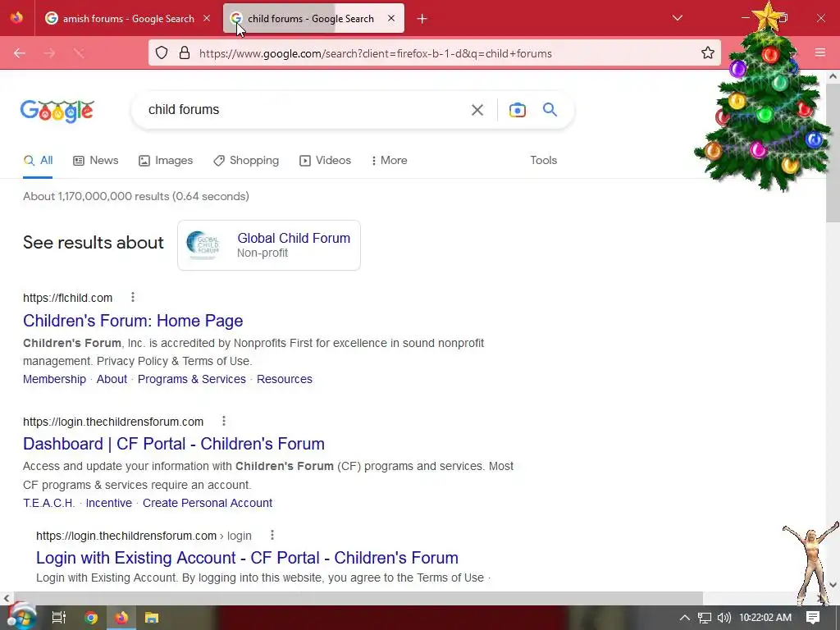Close the child forums tab
840x630 pixels.
pos(391,18)
